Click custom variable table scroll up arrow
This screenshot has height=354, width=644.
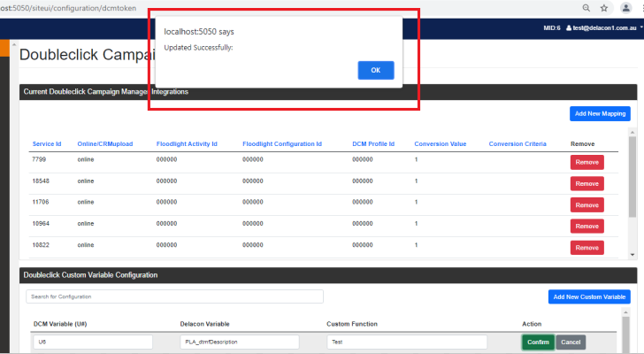click(626, 312)
